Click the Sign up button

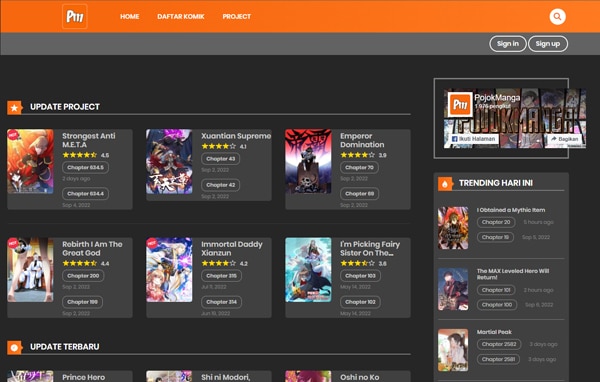(548, 44)
